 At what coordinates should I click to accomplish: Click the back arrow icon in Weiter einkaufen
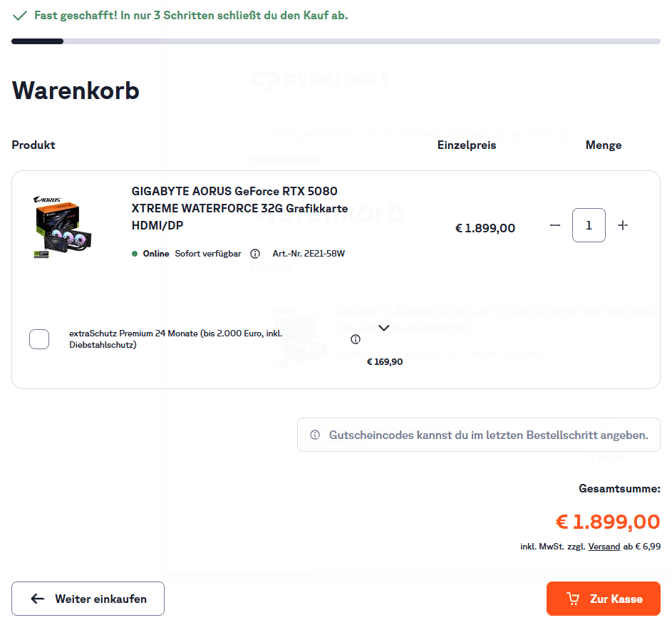[x=38, y=599]
